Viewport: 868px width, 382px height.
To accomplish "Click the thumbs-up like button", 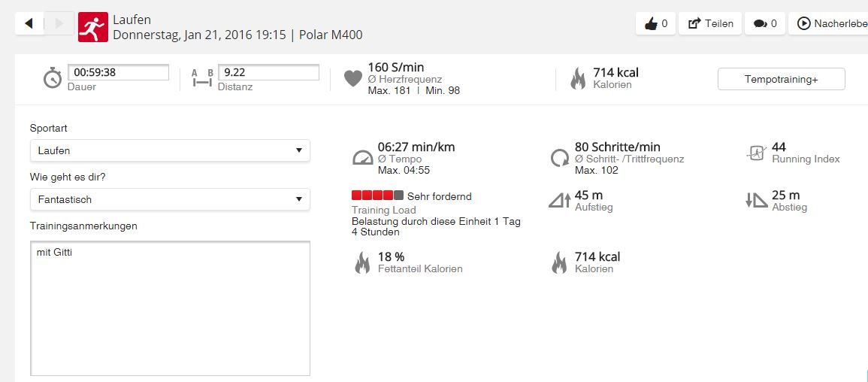I will pos(655,23).
